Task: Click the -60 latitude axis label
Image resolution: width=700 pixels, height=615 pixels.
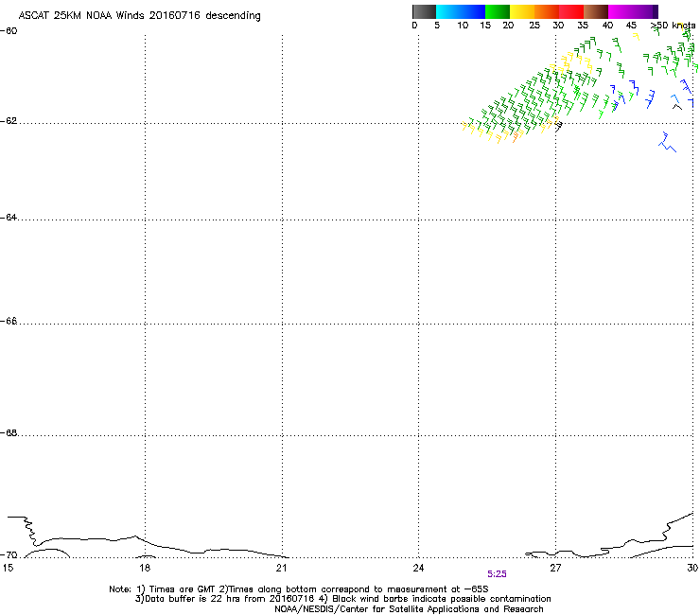Action: coord(9,31)
